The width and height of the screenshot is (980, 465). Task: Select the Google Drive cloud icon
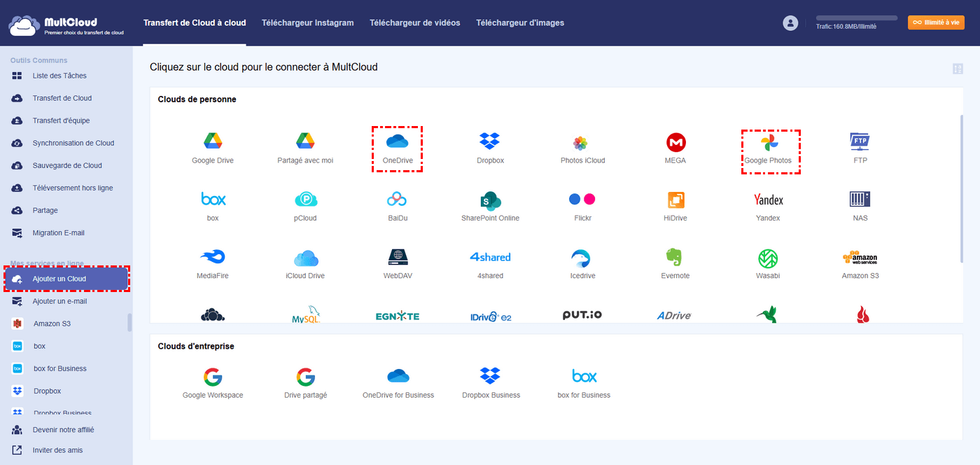213,141
